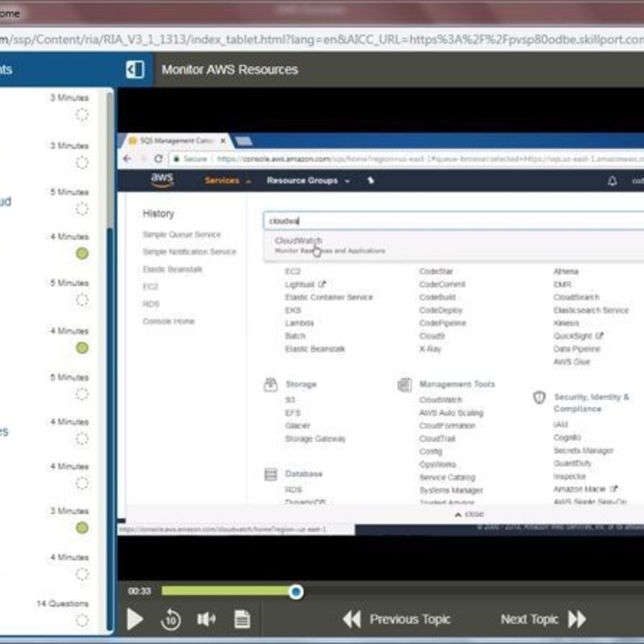
Task: Click the Storage category icon
Action: pos(270,385)
